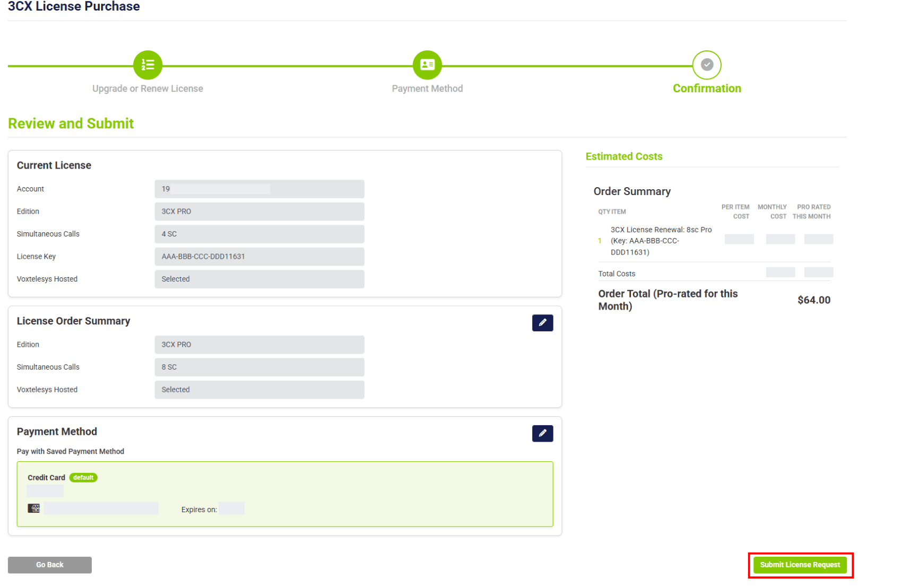Click the Review and Submit heading
Image resolution: width=902 pixels, height=588 pixels.
[71, 124]
